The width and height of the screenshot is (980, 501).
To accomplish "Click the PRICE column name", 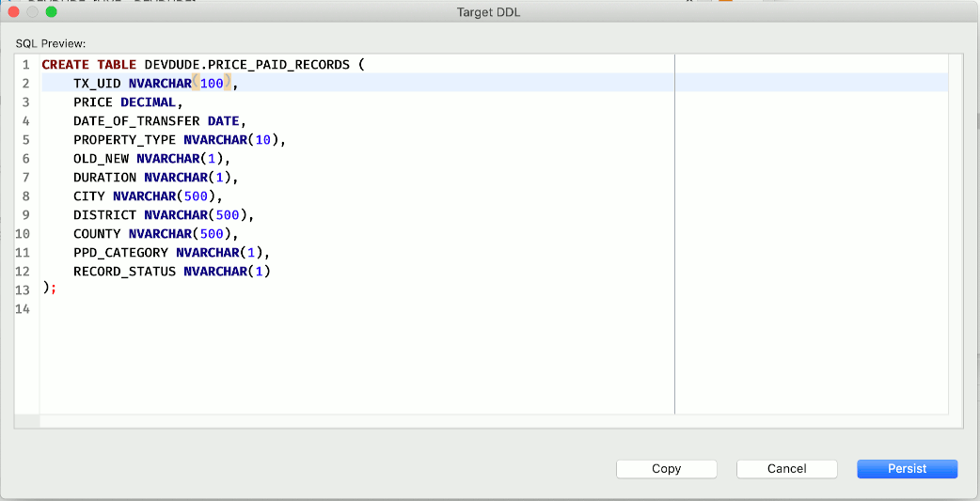I will click(93, 102).
